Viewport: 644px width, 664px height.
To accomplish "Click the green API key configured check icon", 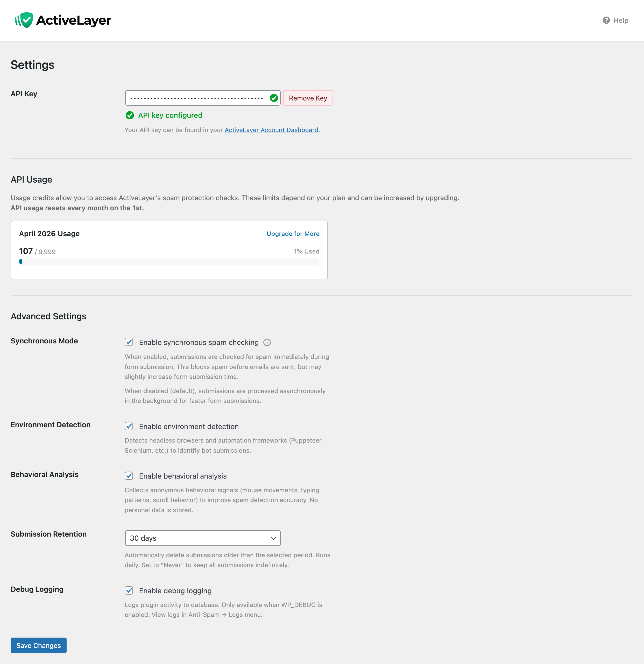I will tap(130, 116).
